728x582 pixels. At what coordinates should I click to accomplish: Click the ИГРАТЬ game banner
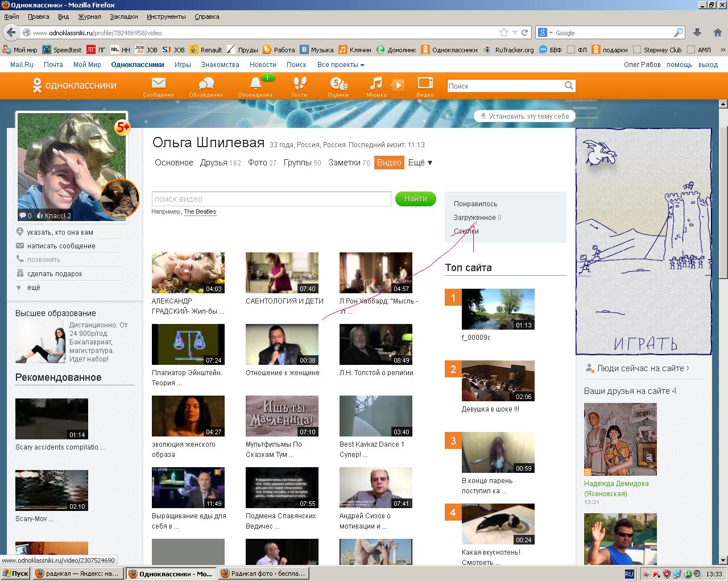click(643, 242)
